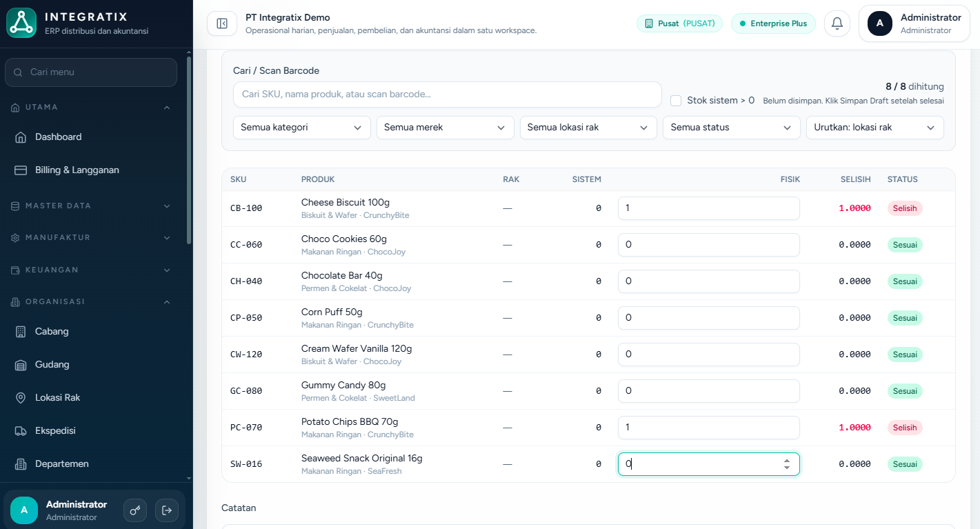
Task: Click the Gudang warehouse icon
Action: [21, 365]
